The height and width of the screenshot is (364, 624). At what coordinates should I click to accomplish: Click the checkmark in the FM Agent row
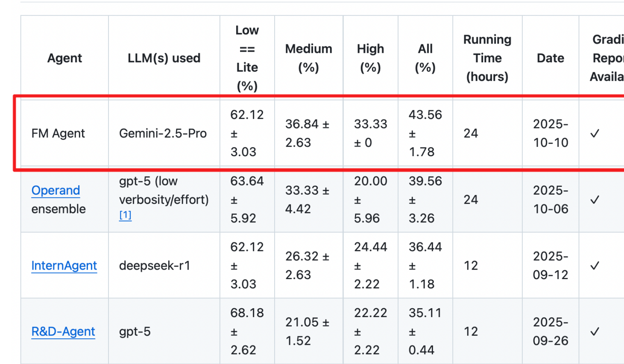coord(595,134)
